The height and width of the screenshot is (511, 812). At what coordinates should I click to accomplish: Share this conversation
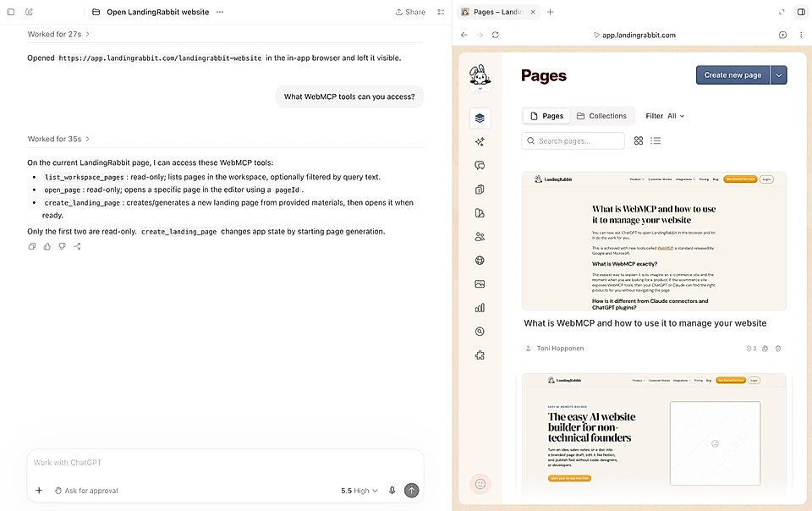pos(411,12)
